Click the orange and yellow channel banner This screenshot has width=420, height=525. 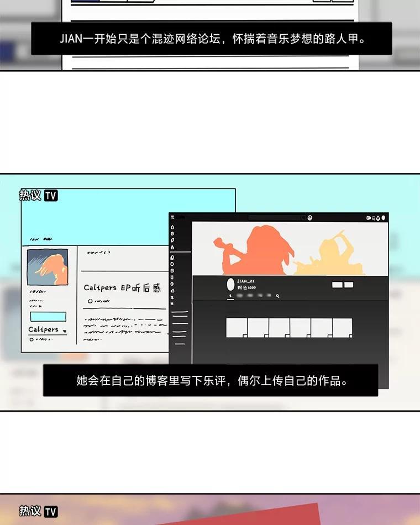(x=290, y=249)
